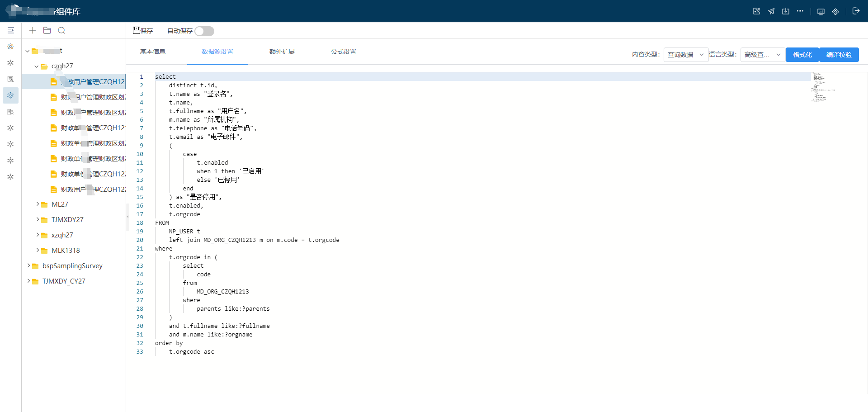This screenshot has width=868, height=412.
Task: Open the monitor chart icon in the header
Action: click(821, 12)
